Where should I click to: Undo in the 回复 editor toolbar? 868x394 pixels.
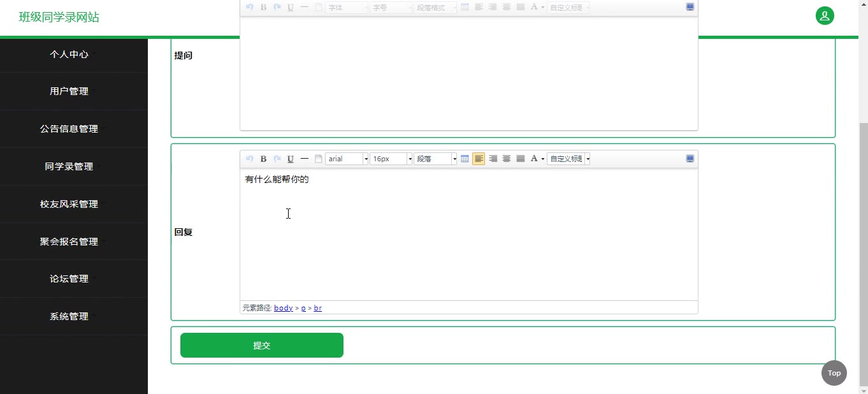click(x=249, y=159)
